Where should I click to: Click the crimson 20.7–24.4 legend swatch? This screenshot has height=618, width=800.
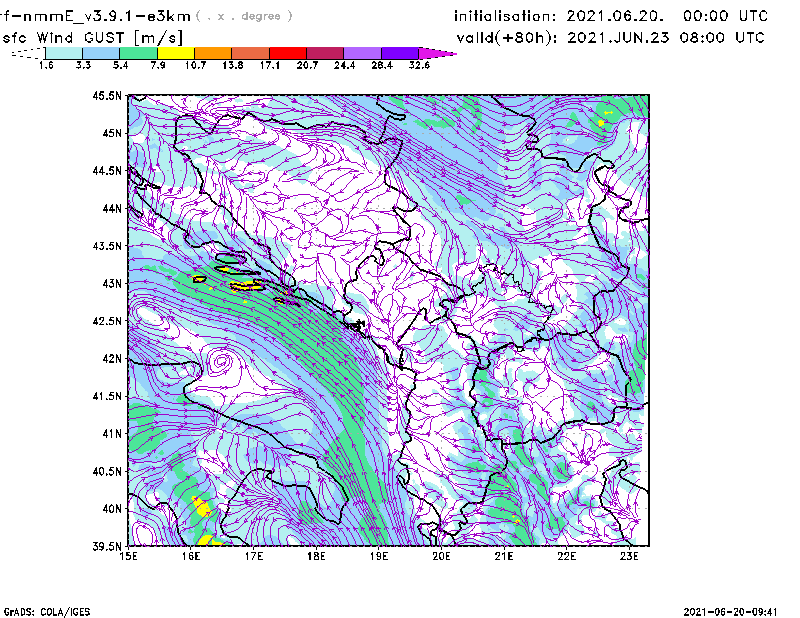[x=325, y=53]
